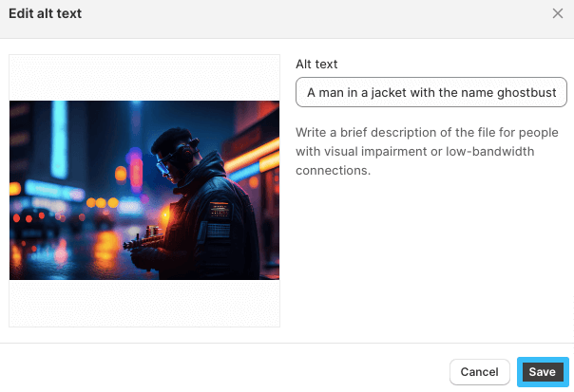Screen dimensions: 574x392
Task: Click the "Edit alt text" dialog title
Action: [x=45, y=13]
